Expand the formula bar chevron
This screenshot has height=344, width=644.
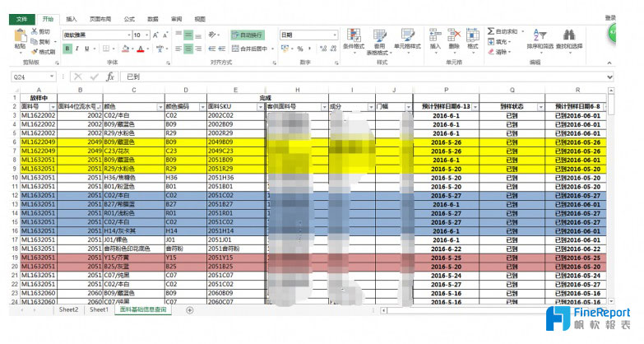click(609, 77)
